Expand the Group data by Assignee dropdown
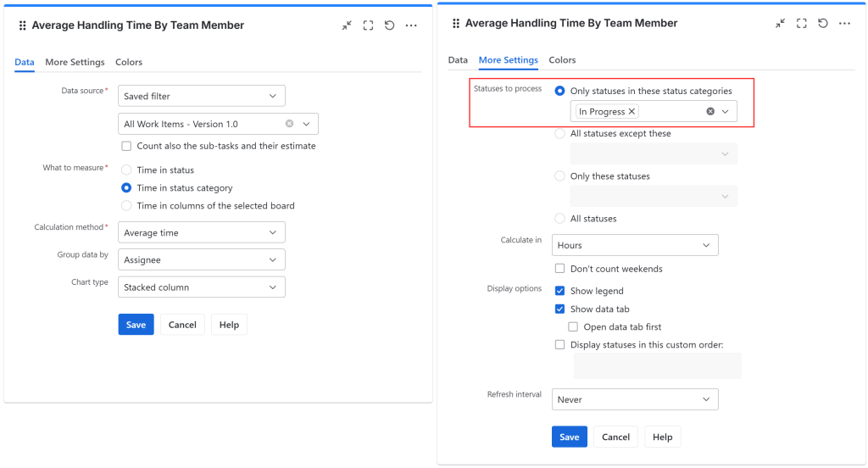 point(202,259)
